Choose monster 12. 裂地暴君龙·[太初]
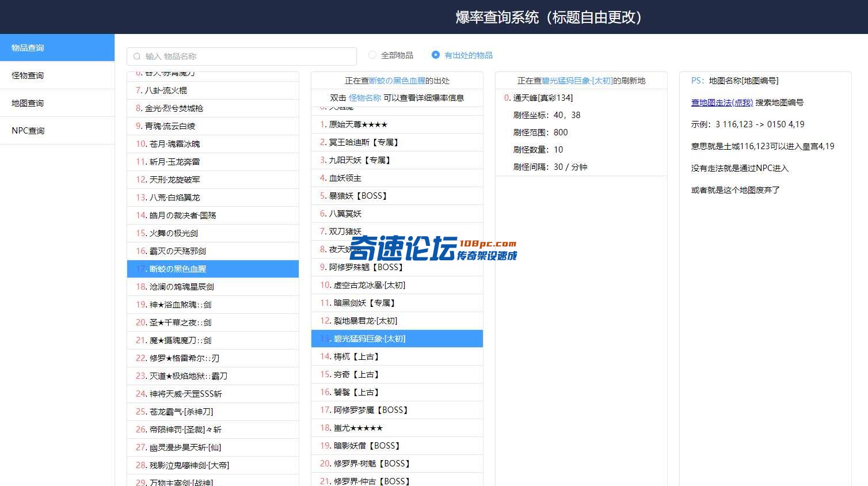868x486 pixels. [x=397, y=321]
